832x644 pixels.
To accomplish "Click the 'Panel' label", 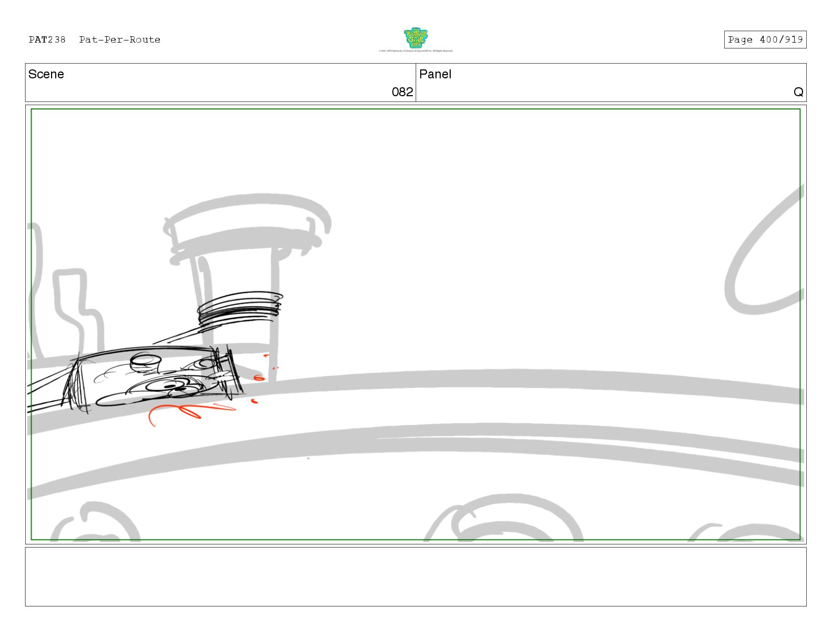I will click(x=435, y=74).
